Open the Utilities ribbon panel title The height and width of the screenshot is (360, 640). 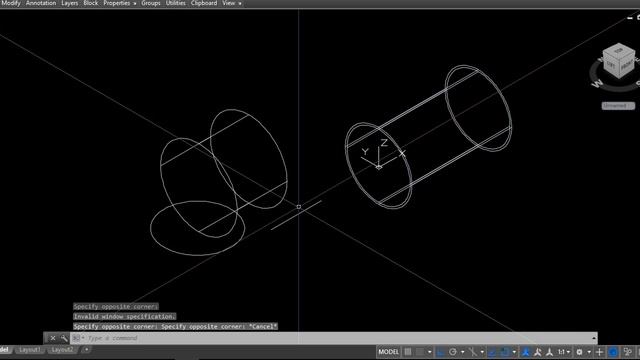pyautogui.click(x=176, y=3)
